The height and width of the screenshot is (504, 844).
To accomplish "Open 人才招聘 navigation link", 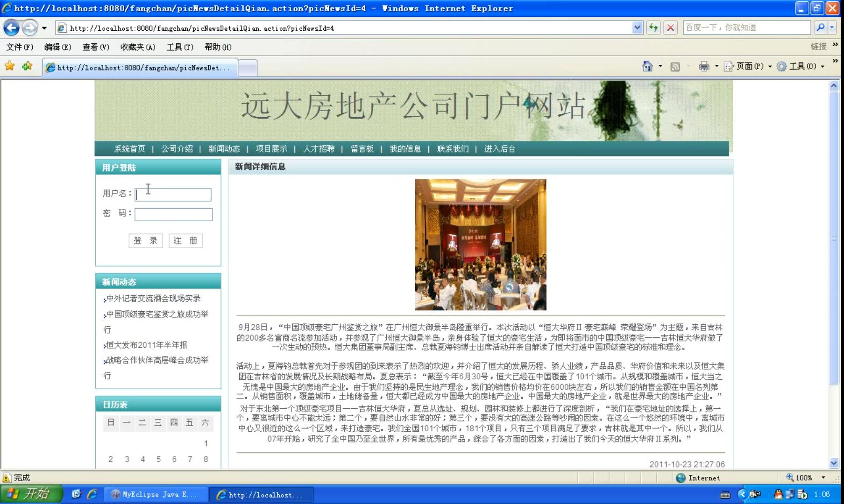I will tap(319, 149).
